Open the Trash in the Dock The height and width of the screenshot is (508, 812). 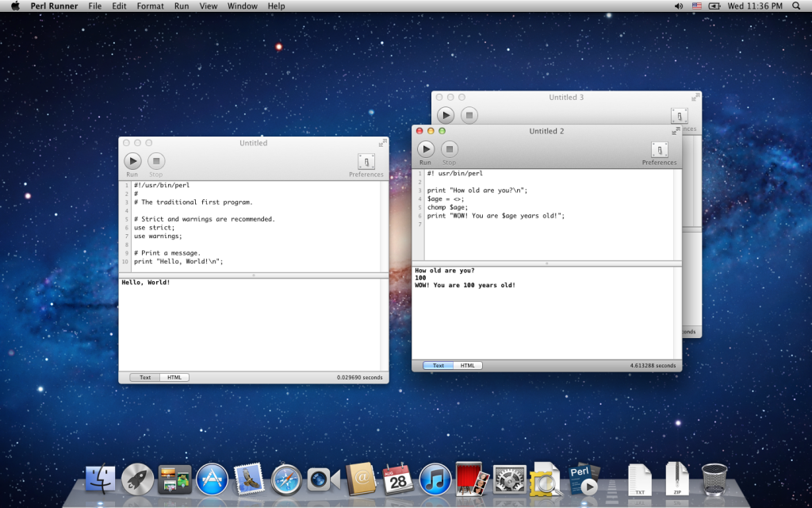pos(714,479)
